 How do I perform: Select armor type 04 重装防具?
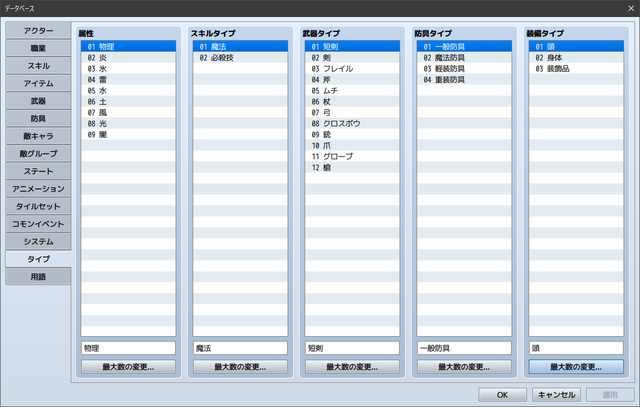pos(464,80)
